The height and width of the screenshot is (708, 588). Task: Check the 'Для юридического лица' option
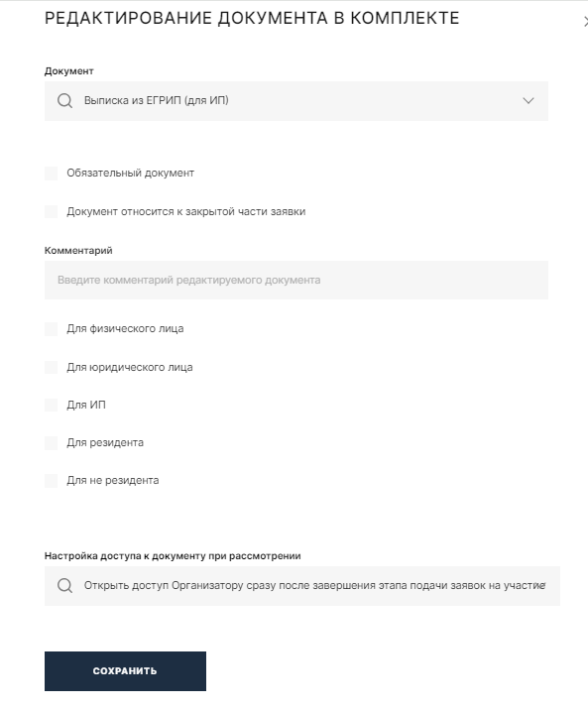click(51, 367)
